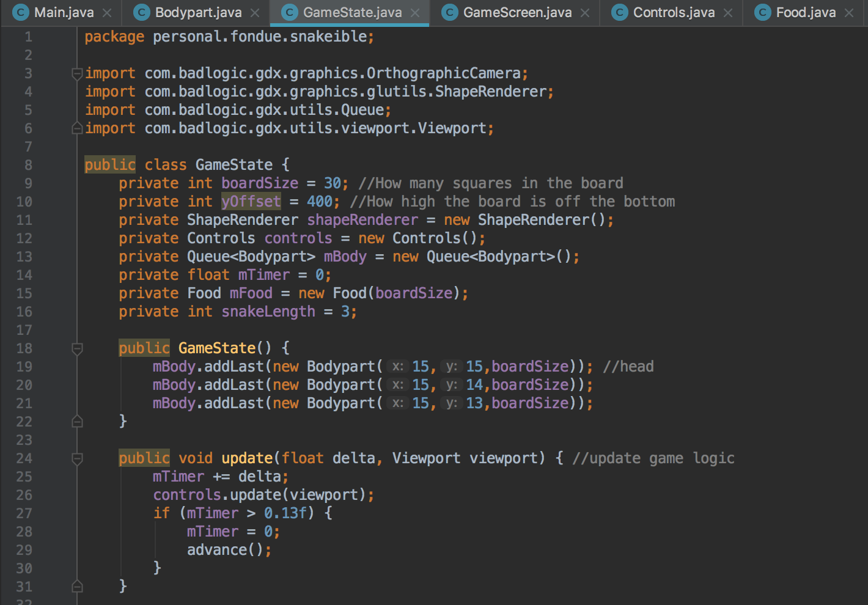Switch to the GameScreen.java tab

[x=515, y=12]
